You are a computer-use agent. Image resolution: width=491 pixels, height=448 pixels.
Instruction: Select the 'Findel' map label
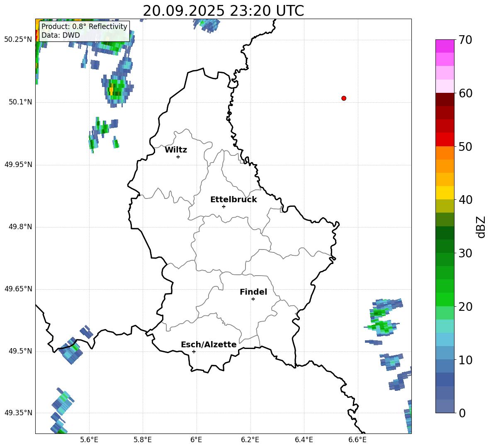[253, 292]
